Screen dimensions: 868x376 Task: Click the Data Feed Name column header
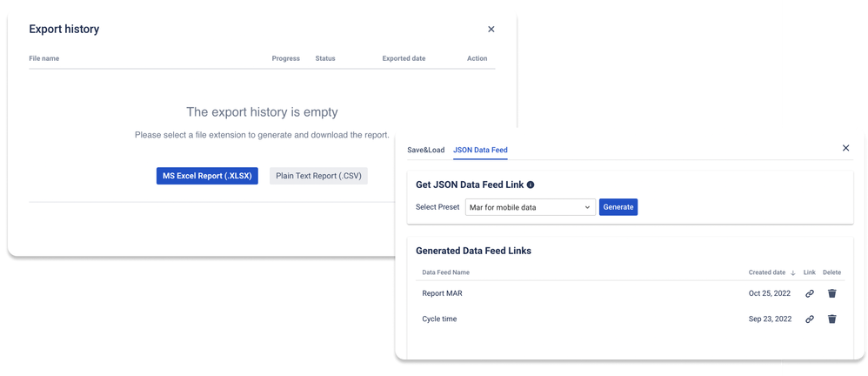pos(445,272)
